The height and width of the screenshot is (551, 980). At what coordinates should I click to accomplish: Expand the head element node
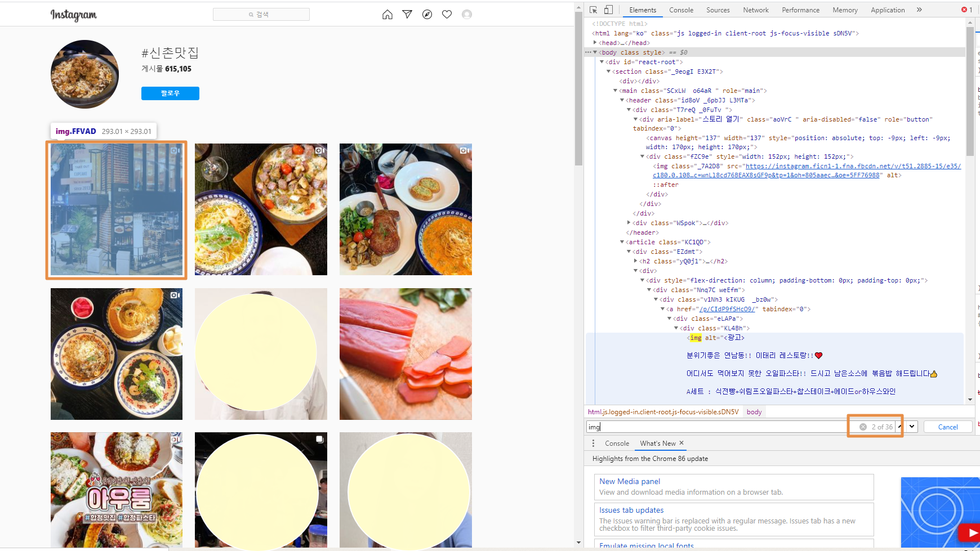pyautogui.click(x=595, y=43)
